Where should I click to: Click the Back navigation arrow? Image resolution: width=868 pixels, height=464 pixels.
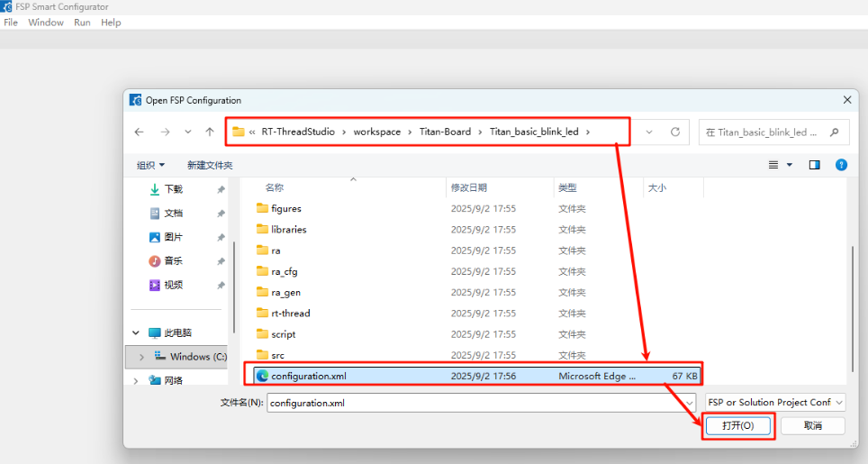point(139,132)
